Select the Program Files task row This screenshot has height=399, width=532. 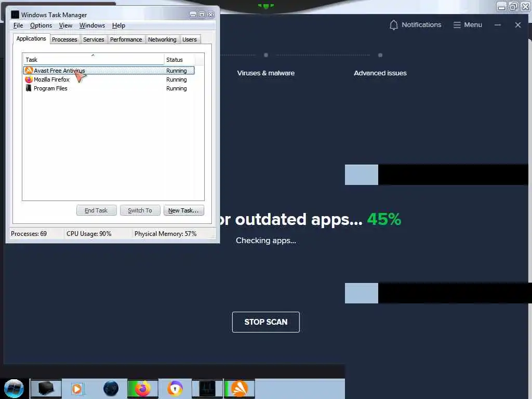click(x=109, y=88)
